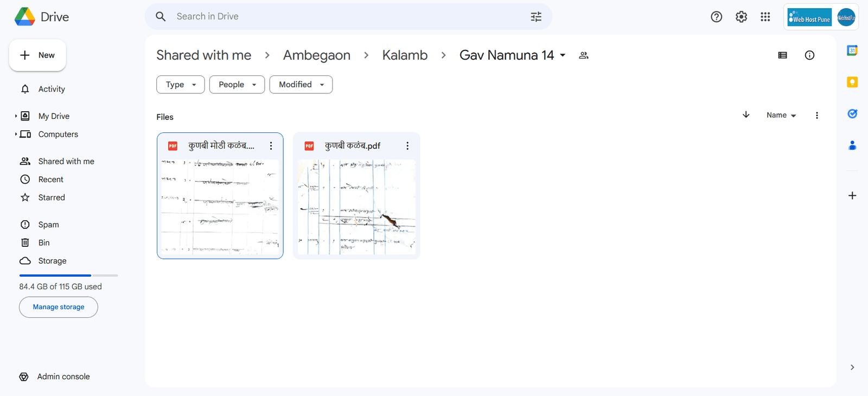Open the Settings gear icon
The width and height of the screenshot is (868, 396).
click(x=741, y=17)
